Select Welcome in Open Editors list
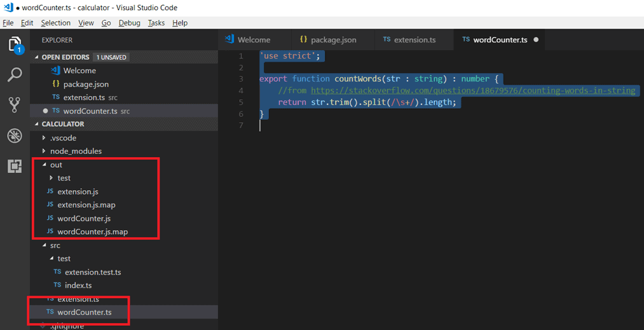644x330 pixels. [x=124, y=71]
